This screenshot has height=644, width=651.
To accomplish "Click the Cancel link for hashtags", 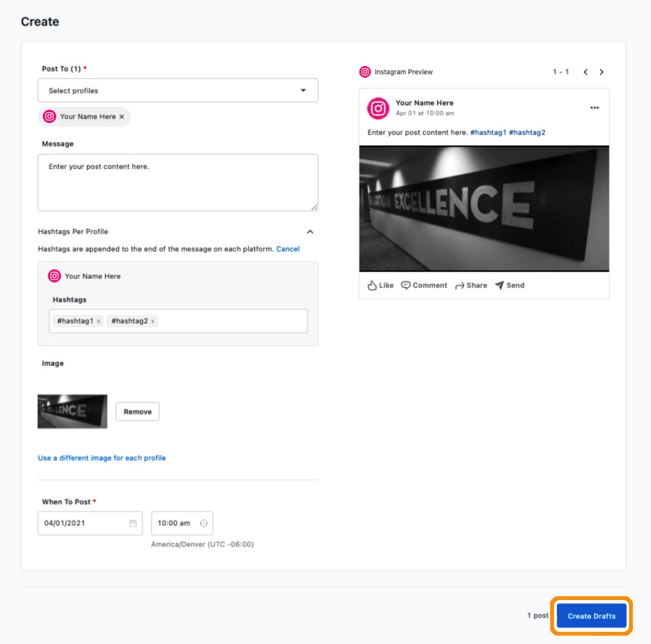I will [x=288, y=249].
